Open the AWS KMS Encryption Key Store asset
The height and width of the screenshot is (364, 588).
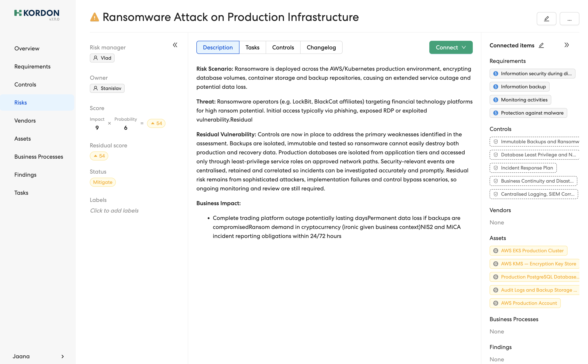534,264
